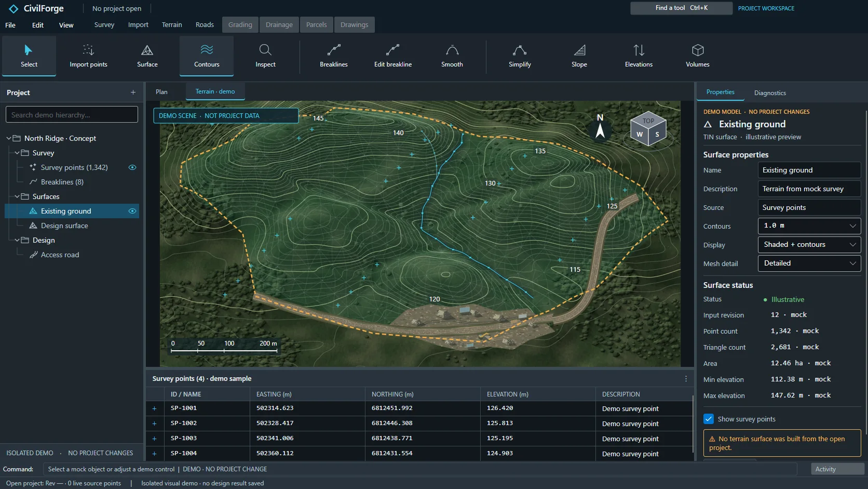Screen dimensions: 868x489
Task: Select the Access road tree item
Action: 72,255
